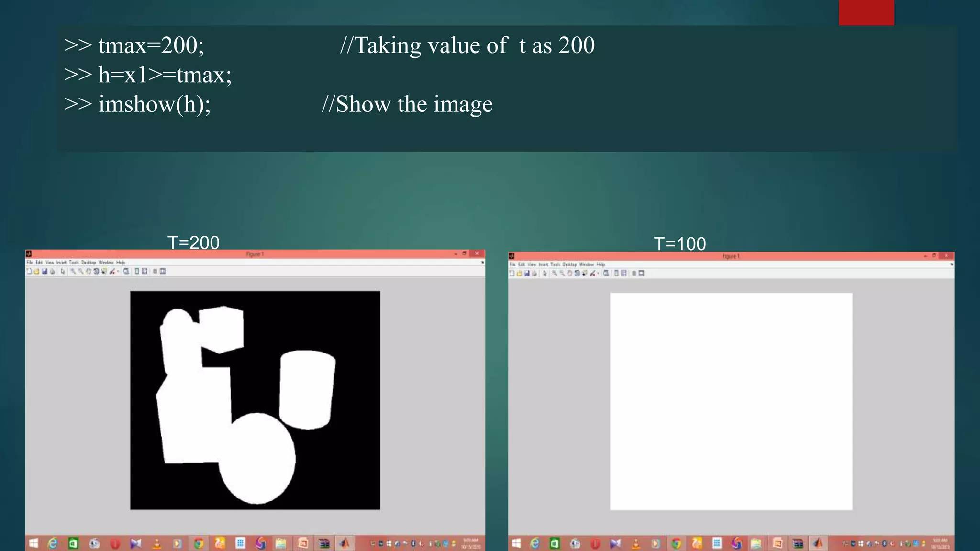The height and width of the screenshot is (551, 980).
Task: Select Pan hand tool in T=100 window
Action: pyautogui.click(x=570, y=273)
